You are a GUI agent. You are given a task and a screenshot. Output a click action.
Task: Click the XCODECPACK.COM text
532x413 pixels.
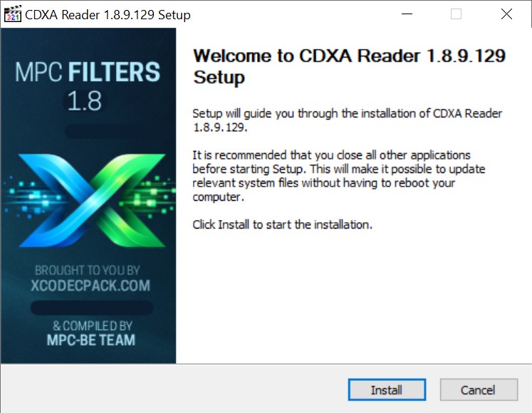pos(90,286)
